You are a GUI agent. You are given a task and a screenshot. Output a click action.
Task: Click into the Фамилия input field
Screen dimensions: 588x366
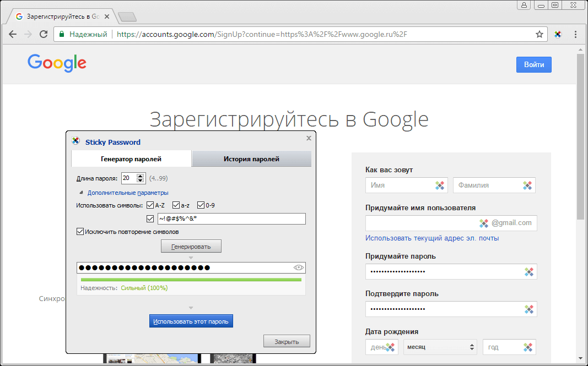tap(494, 185)
